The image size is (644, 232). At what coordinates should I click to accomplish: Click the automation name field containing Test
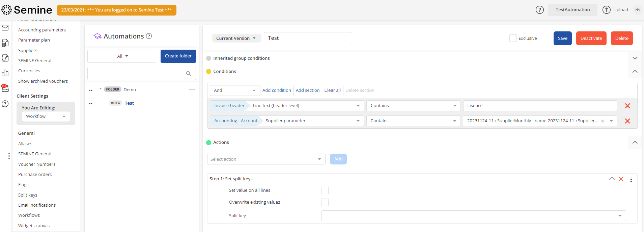point(308,38)
